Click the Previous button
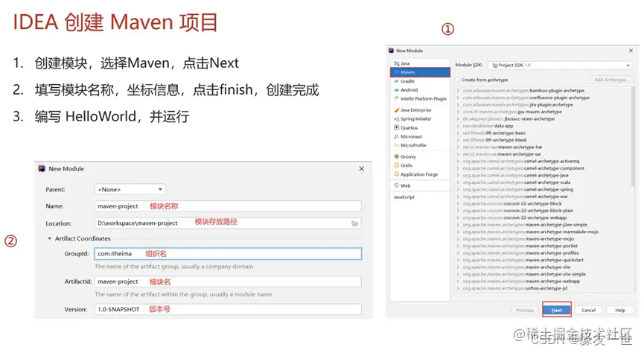 [x=524, y=310]
